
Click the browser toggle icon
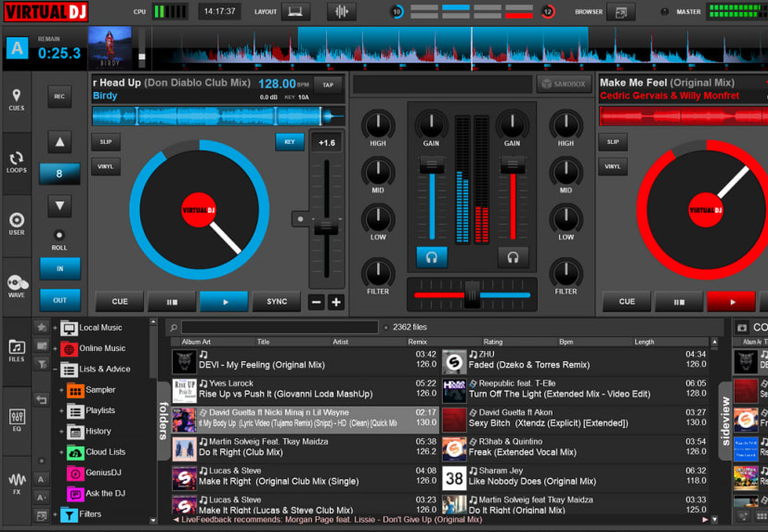point(620,12)
